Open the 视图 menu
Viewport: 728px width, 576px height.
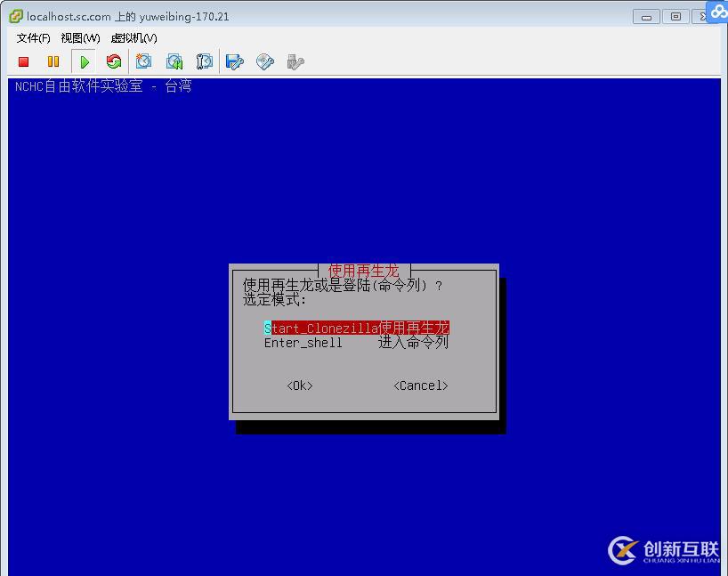point(78,38)
